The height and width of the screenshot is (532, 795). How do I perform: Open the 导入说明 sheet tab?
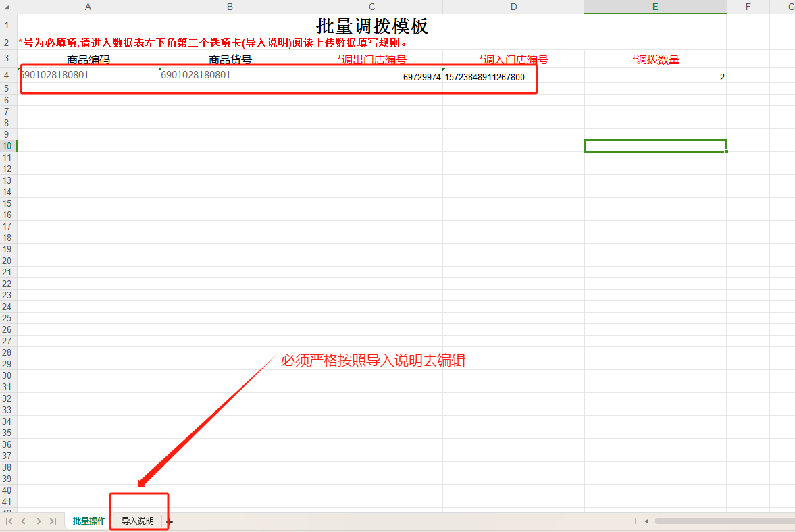pyautogui.click(x=138, y=521)
